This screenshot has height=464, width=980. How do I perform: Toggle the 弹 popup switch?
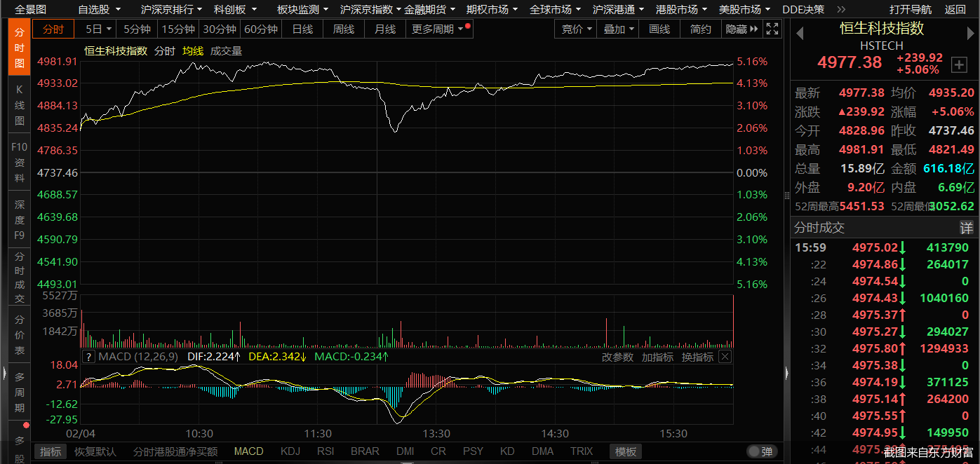[763, 451]
